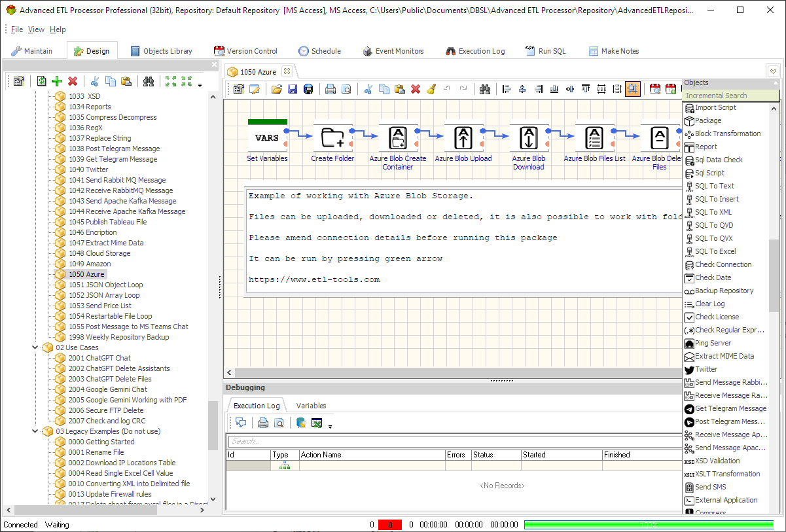Click the scissors cut icon in designer toolbar
Image resolution: width=786 pixels, height=532 pixels.
click(368, 89)
